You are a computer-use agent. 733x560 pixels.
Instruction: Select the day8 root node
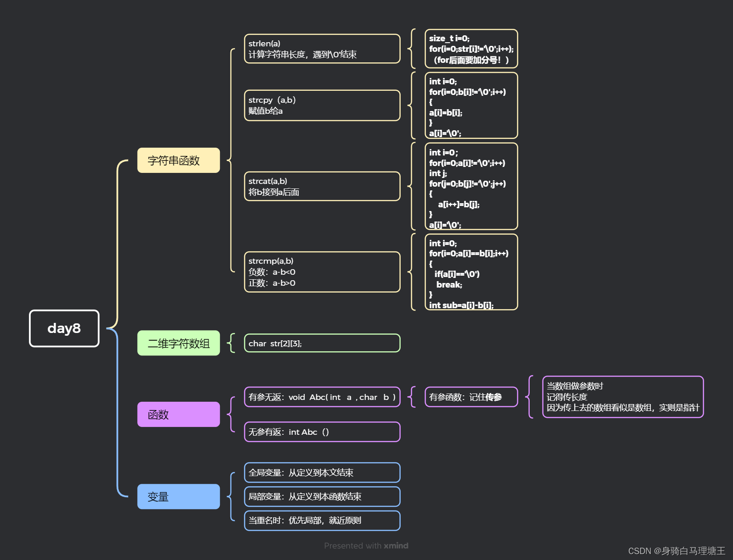click(x=64, y=328)
